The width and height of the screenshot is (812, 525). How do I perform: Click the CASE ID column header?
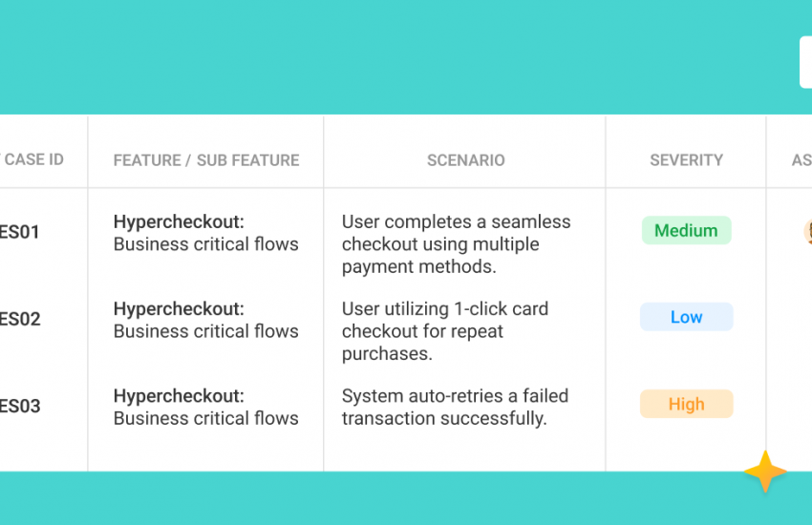tap(32, 159)
